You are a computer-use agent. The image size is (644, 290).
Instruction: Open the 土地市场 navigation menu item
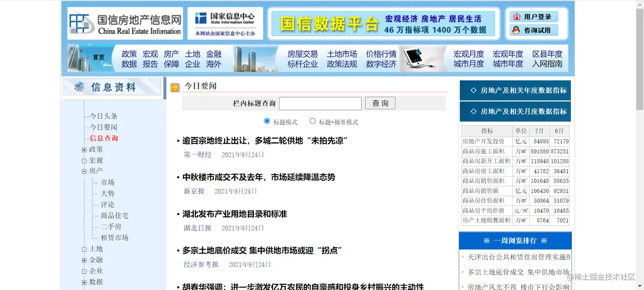coord(342,54)
